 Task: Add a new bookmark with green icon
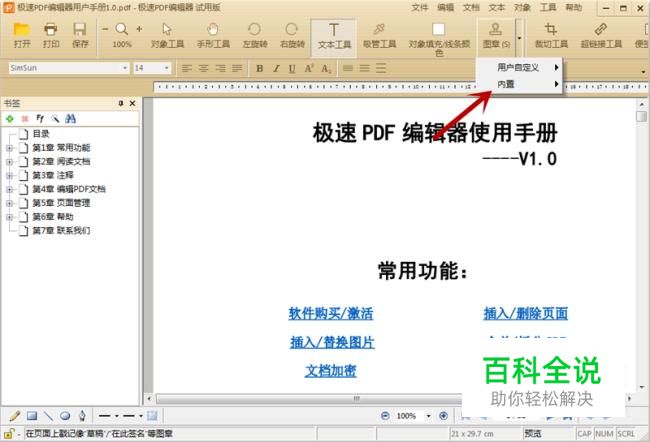pos(10,119)
